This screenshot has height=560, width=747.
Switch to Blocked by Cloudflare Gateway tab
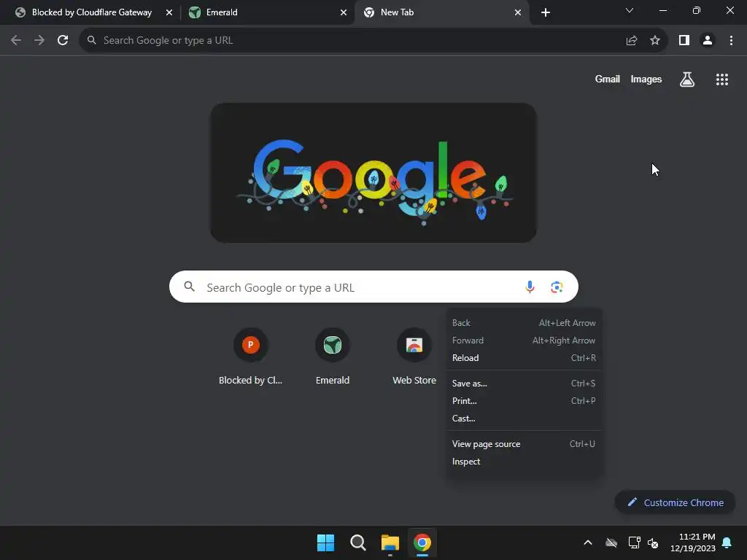[92, 12]
